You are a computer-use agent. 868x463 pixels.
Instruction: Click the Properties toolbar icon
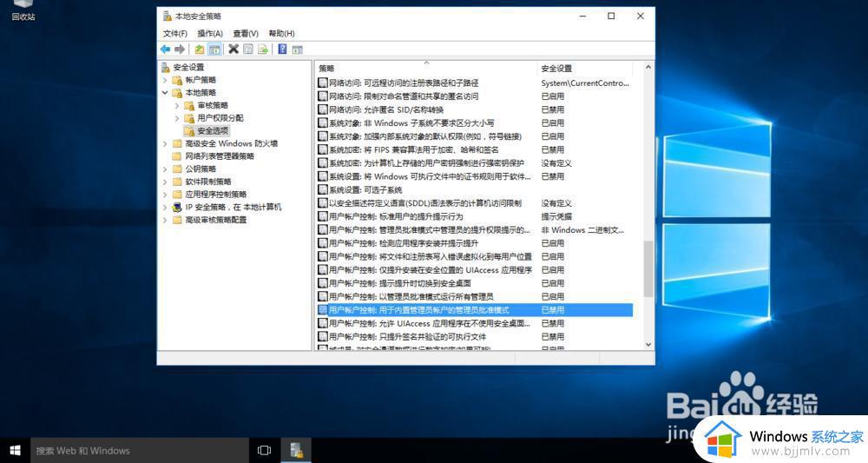(248, 50)
